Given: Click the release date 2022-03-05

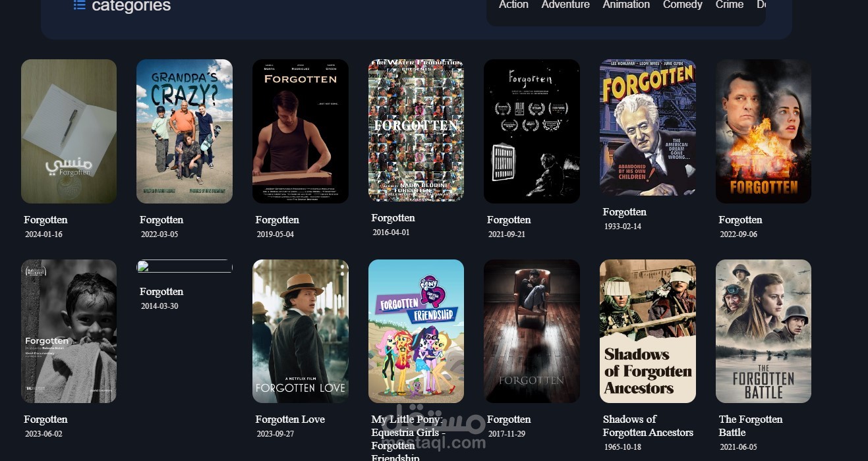Looking at the screenshot, I should coord(159,234).
